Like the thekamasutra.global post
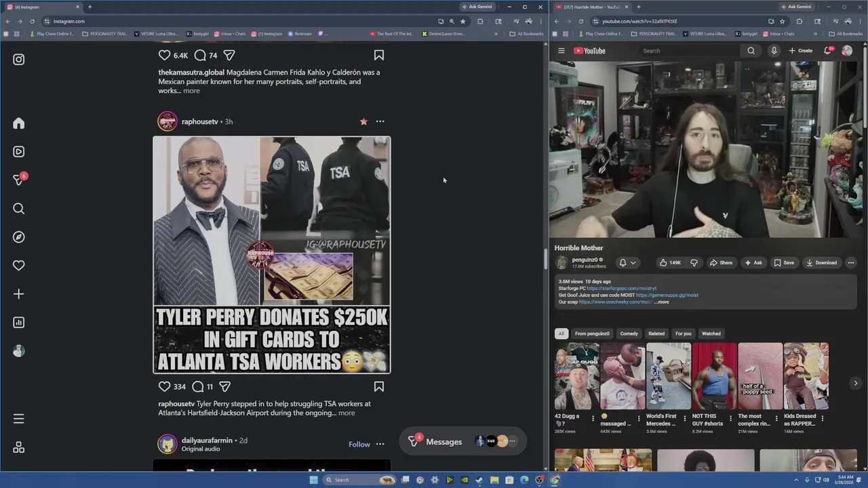 pyautogui.click(x=164, y=55)
